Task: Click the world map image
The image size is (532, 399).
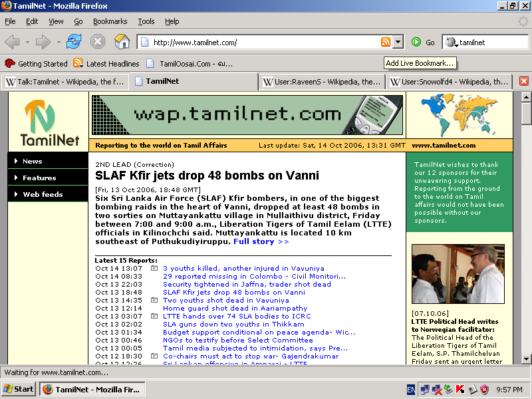Action: [x=459, y=114]
